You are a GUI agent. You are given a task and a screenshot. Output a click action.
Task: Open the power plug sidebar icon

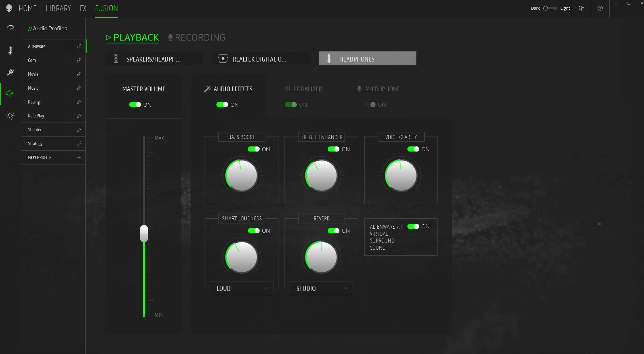point(10,72)
